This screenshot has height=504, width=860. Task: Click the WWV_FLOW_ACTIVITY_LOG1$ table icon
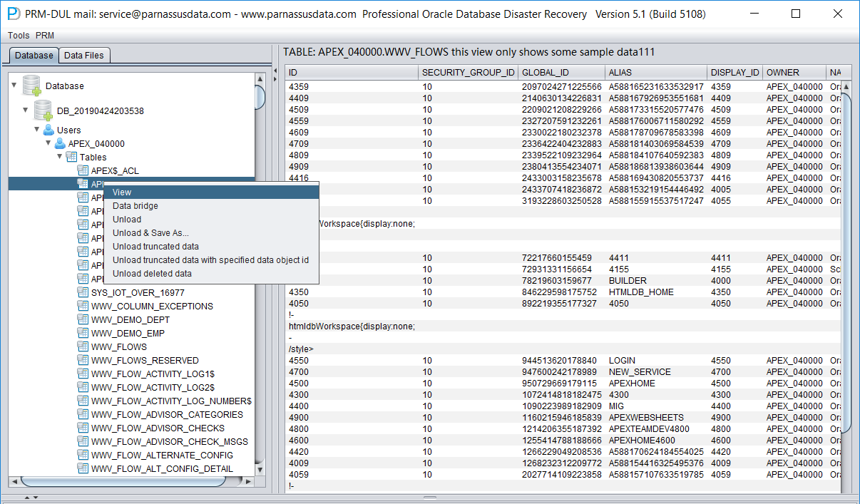point(83,374)
